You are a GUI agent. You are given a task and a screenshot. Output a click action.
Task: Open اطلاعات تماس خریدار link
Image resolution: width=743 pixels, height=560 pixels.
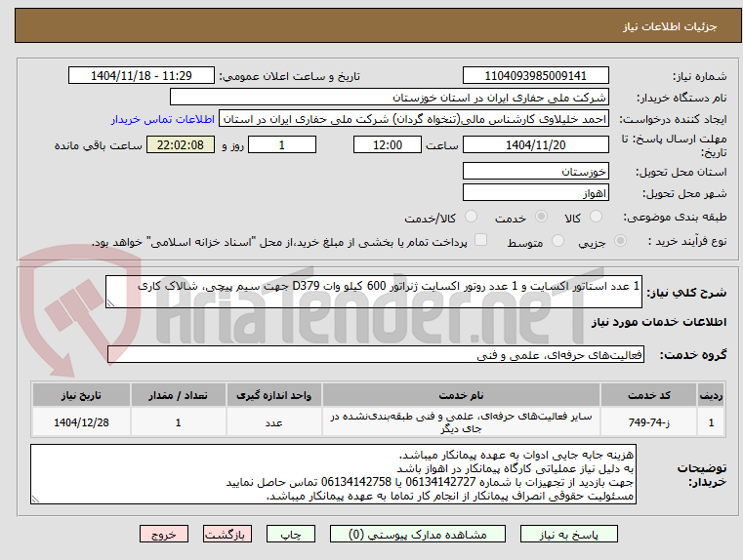163,119
